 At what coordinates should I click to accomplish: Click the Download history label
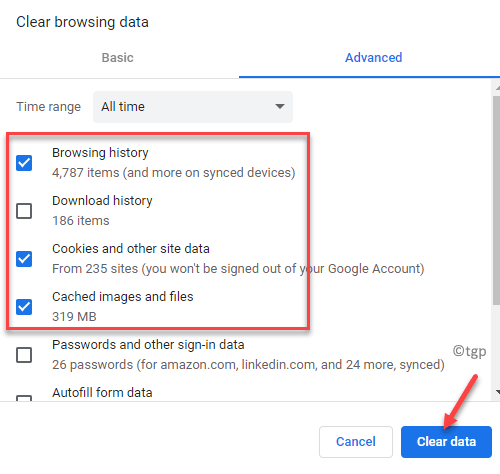102,201
